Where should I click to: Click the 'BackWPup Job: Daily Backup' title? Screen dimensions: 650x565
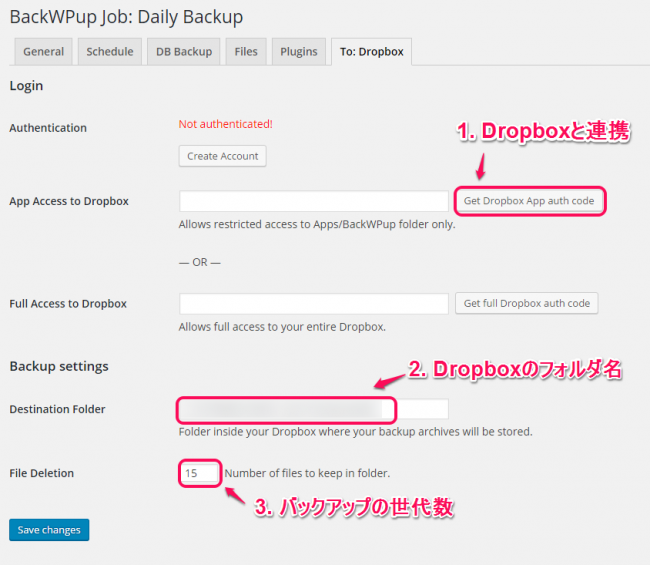pos(126,17)
